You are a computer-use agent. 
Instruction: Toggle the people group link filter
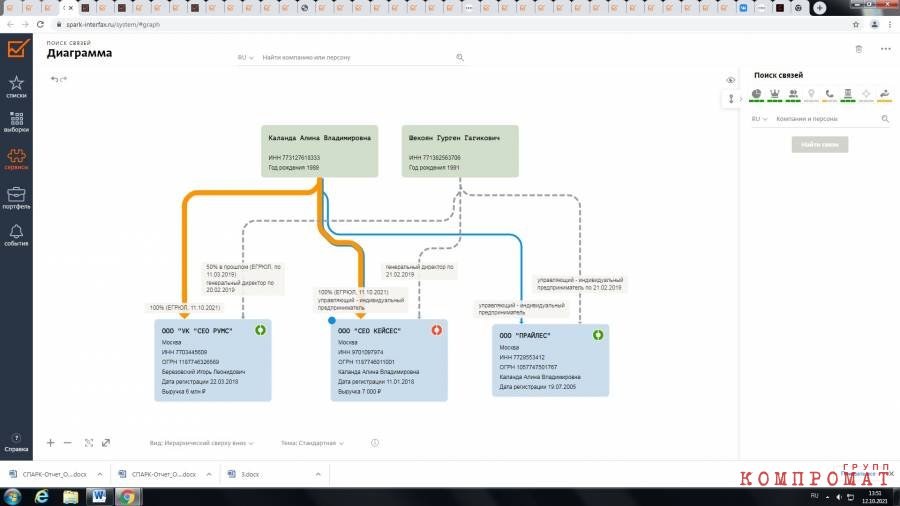click(x=793, y=94)
